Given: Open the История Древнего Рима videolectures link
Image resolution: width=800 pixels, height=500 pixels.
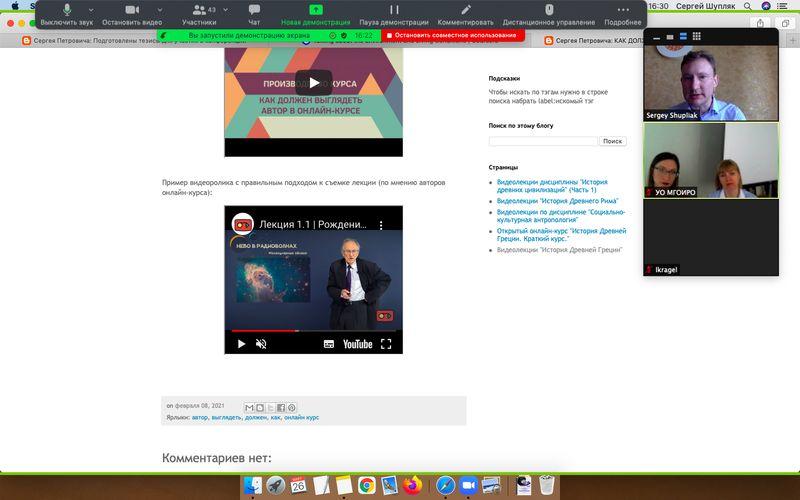Looking at the screenshot, I should point(557,201).
